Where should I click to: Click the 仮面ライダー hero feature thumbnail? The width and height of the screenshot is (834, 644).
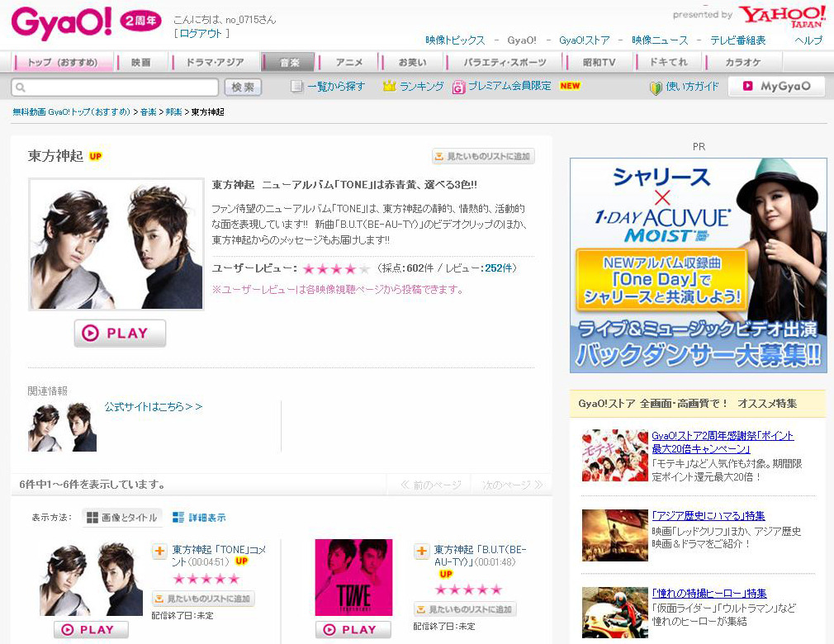click(615, 613)
